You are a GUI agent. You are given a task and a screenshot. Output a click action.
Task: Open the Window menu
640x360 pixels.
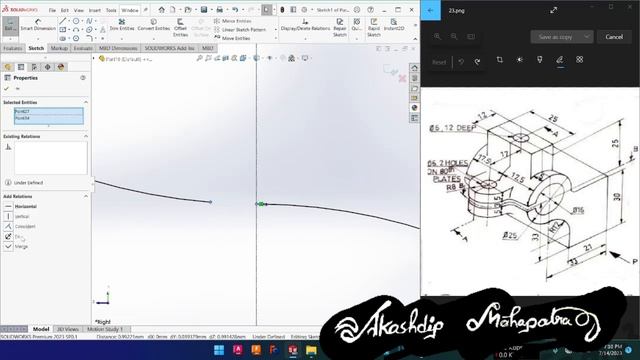pyautogui.click(x=129, y=10)
